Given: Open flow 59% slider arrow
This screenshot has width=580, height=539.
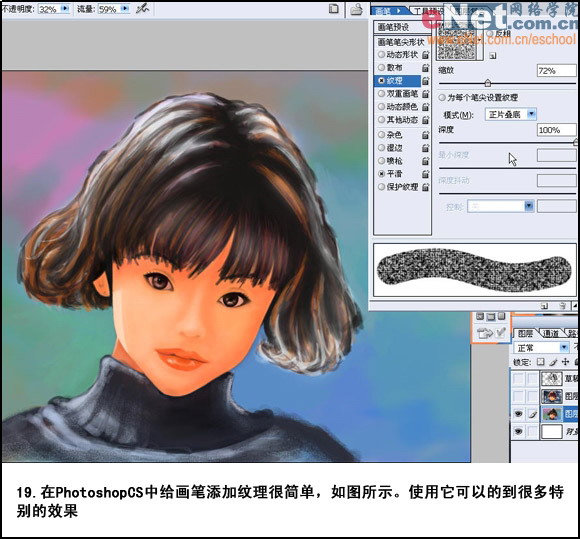Looking at the screenshot, I should pyautogui.click(x=125, y=8).
